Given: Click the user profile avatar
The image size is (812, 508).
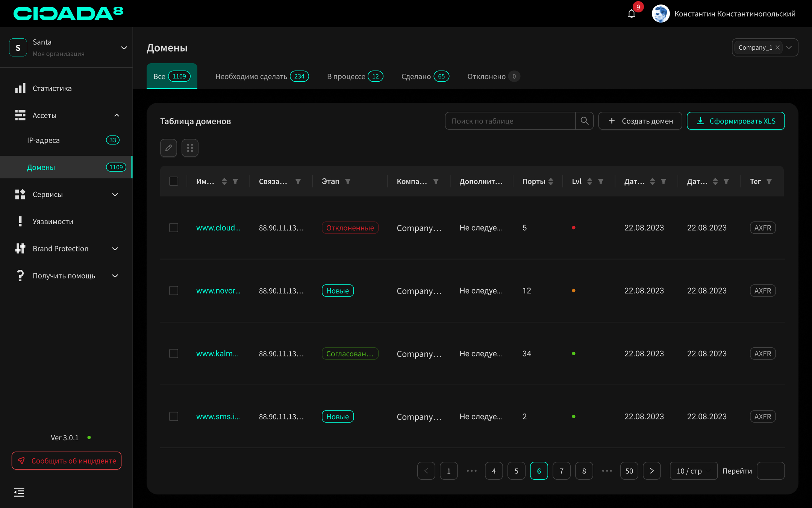Looking at the screenshot, I should [661, 14].
